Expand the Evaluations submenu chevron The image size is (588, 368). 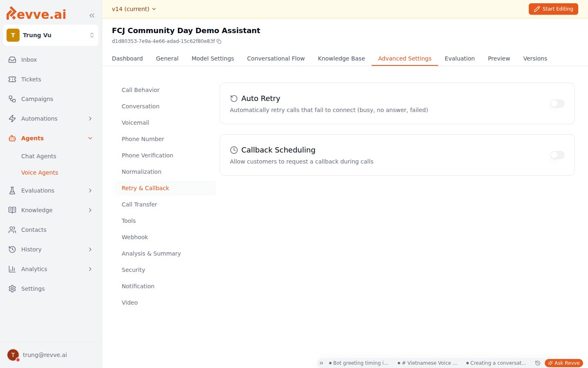[x=90, y=191]
